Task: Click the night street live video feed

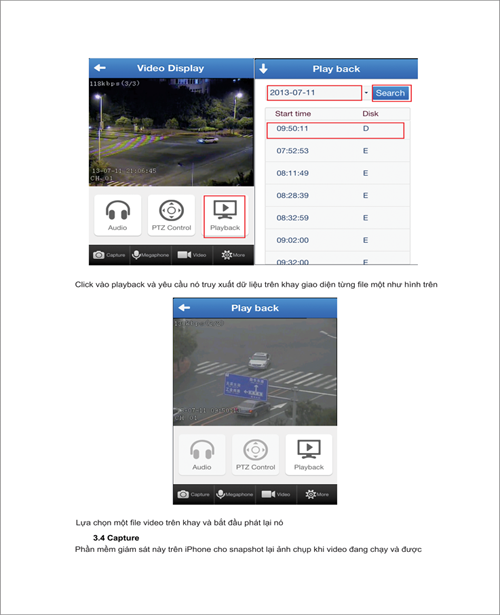Action: click(171, 132)
